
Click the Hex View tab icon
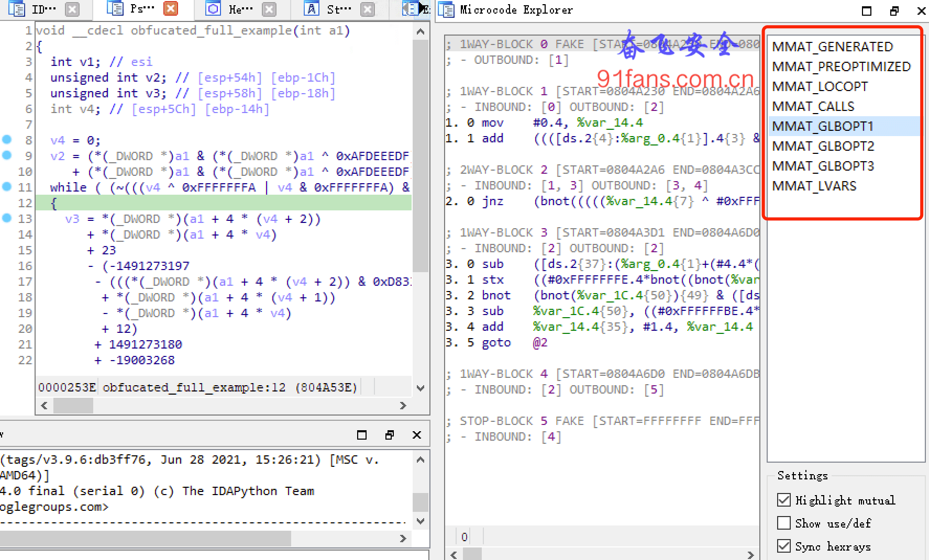[213, 9]
